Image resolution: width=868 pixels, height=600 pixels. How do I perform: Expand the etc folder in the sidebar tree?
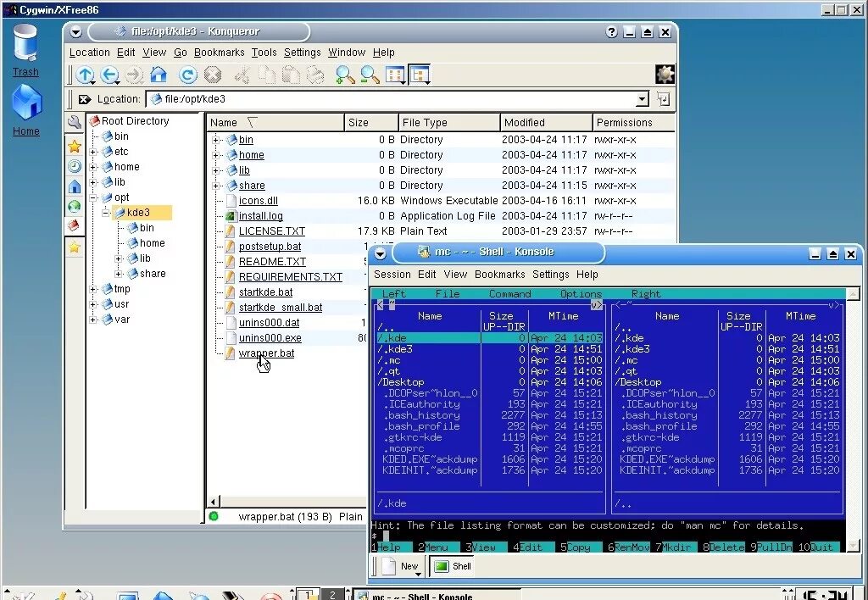click(x=93, y=152)
